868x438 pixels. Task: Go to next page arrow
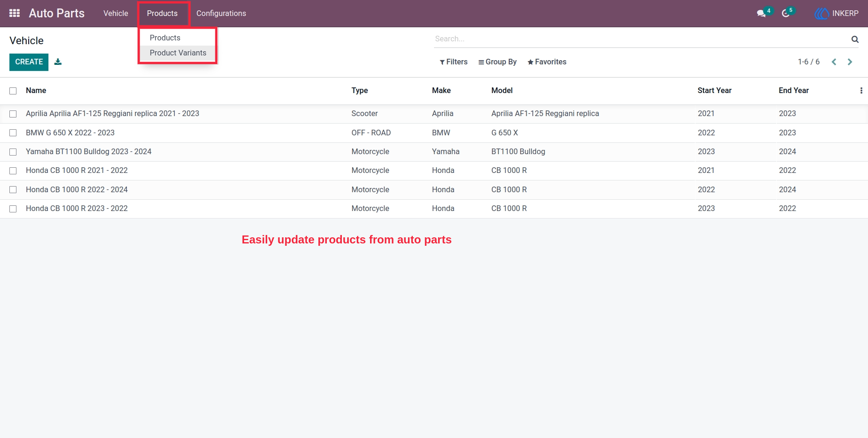850,62
